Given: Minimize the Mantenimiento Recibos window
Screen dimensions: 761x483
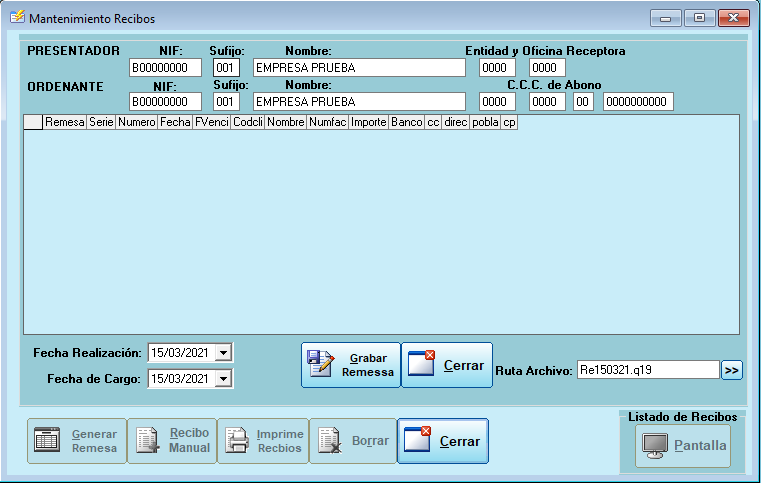Looking at the screenshot, I should point(666,18).
